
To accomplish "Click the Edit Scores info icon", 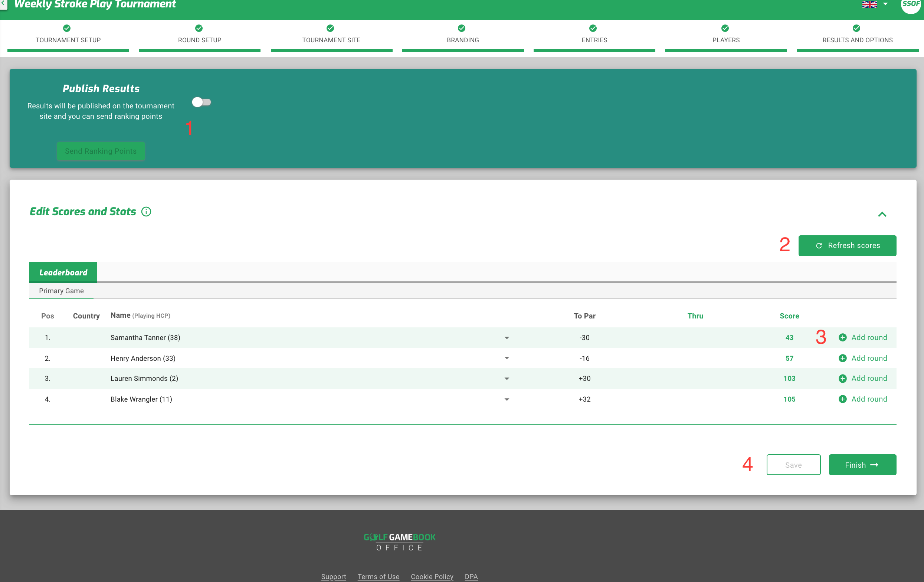I will click(146, 212).
